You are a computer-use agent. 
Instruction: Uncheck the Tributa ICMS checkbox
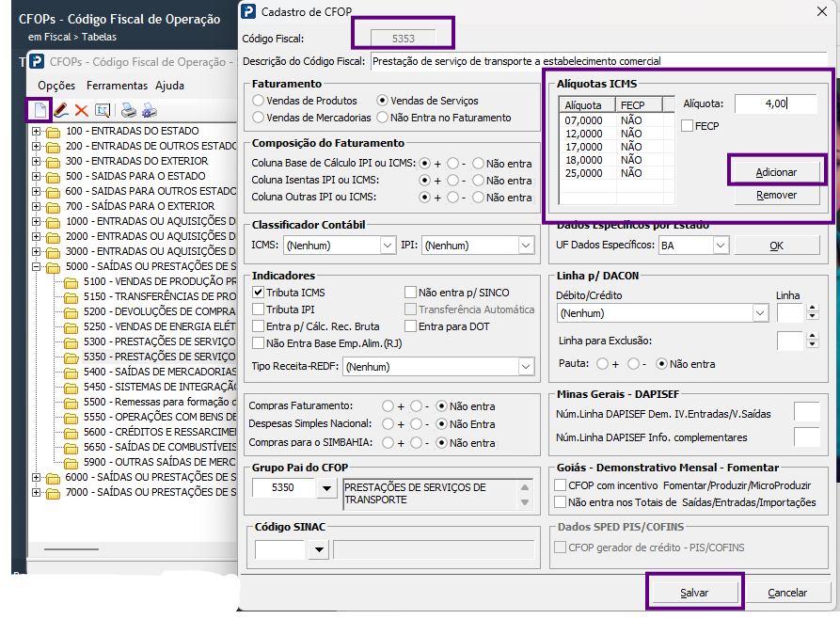click(259, 293)
